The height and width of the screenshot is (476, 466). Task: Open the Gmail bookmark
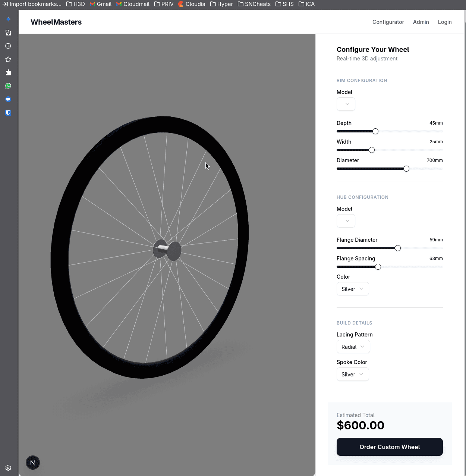click(101, 4)
